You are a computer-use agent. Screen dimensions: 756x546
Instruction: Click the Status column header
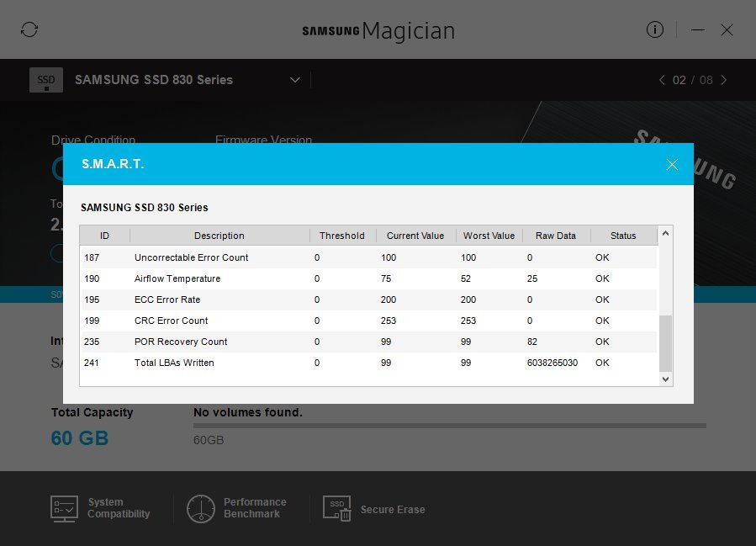coord(623,236)
